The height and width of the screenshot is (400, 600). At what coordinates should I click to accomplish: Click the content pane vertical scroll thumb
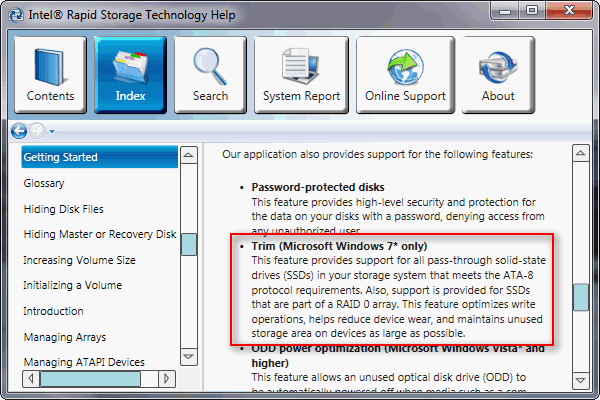[580, 297]
